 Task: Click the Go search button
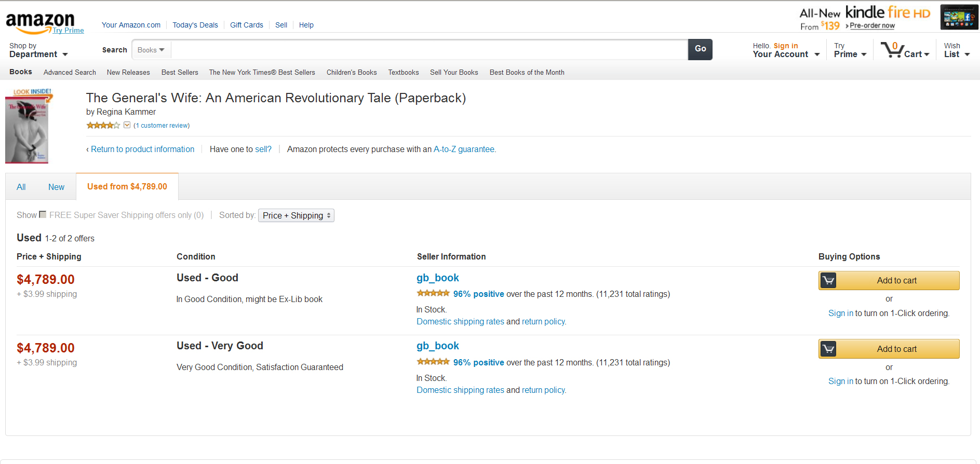[x=700, y=49]
